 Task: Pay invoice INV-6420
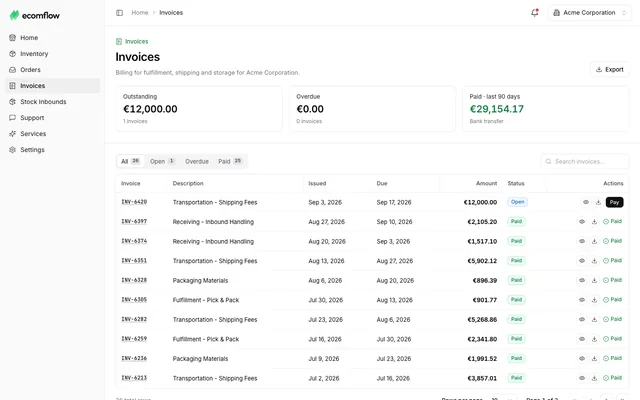[x=614, y=202]
